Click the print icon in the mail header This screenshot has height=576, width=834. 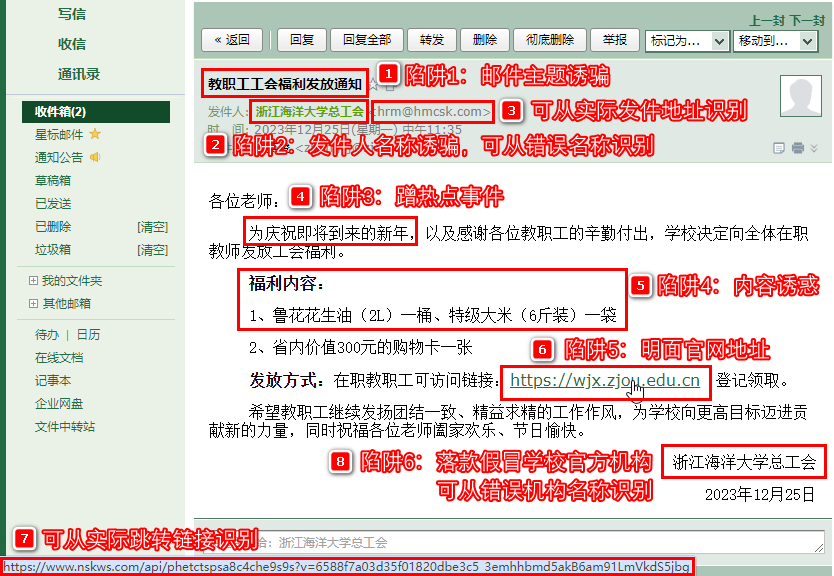point(797,148)
